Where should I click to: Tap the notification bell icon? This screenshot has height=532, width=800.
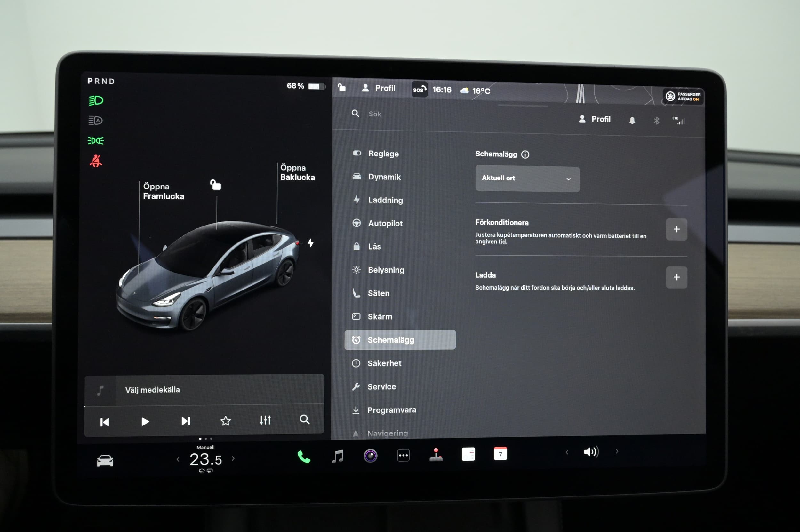click(x=632, y=121)
